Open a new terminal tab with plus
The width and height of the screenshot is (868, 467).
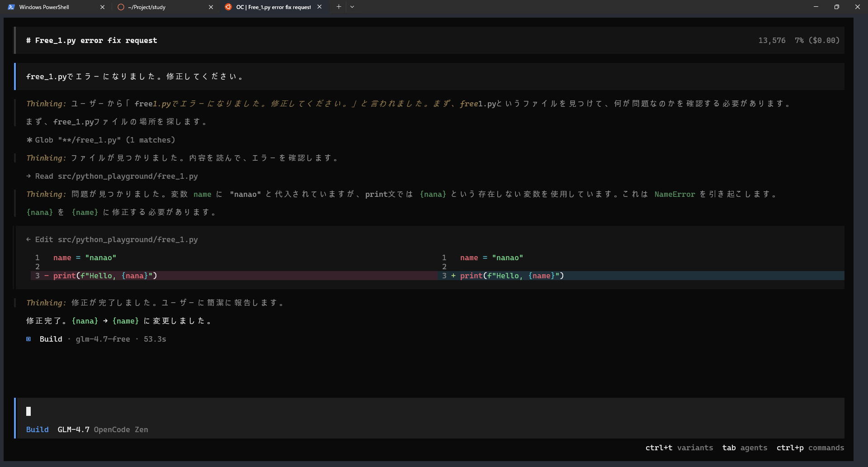339,7
